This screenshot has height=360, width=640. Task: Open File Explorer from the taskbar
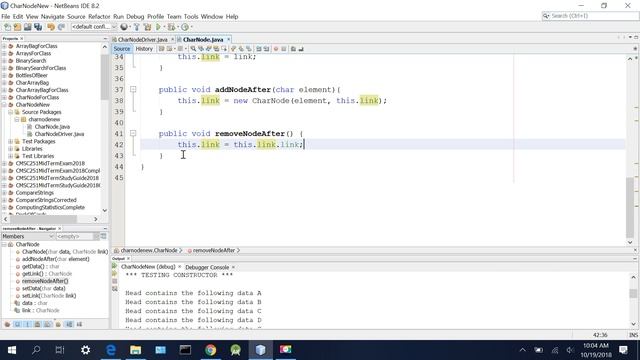coord(136,350)
